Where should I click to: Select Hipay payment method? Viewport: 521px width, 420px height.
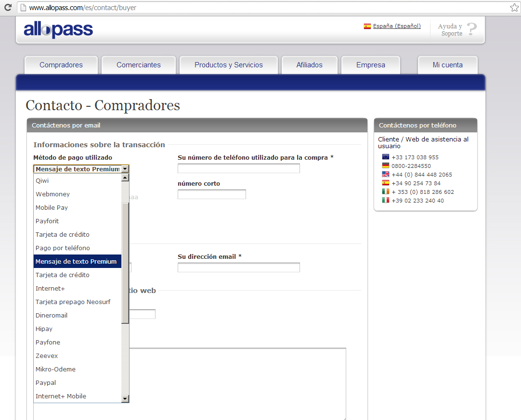click(x=78, y=329)
